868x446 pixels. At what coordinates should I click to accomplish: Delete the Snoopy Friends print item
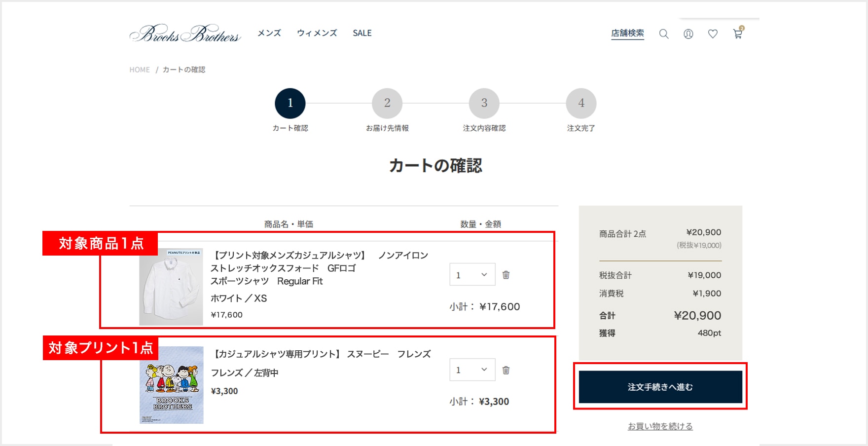pyautogui.click(x=506, y=370)
